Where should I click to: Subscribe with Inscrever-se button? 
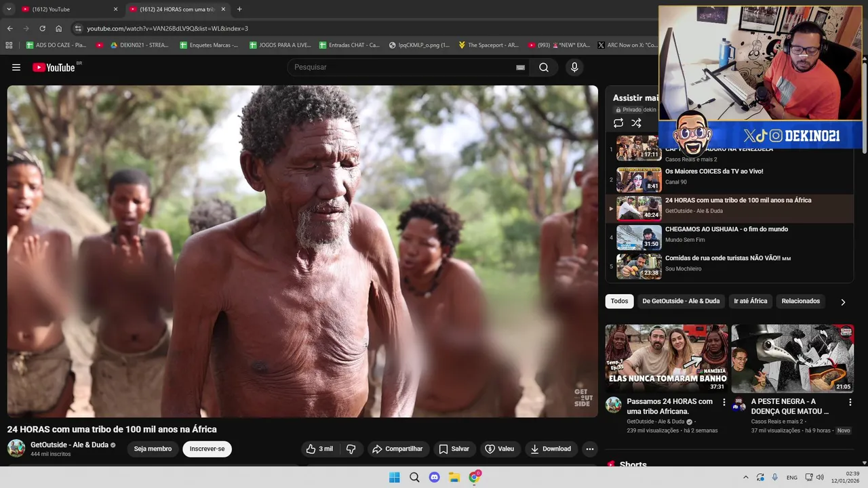(207, 449)
